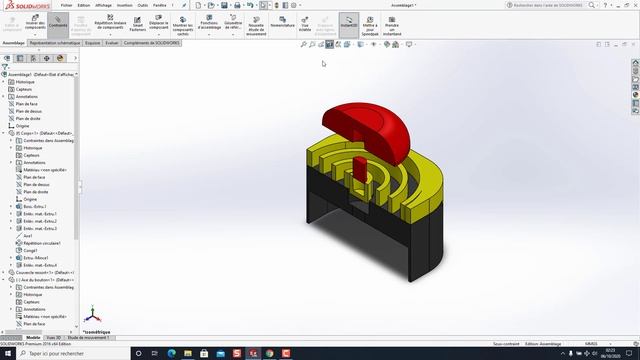Open the Edition menu

[84, 5]
